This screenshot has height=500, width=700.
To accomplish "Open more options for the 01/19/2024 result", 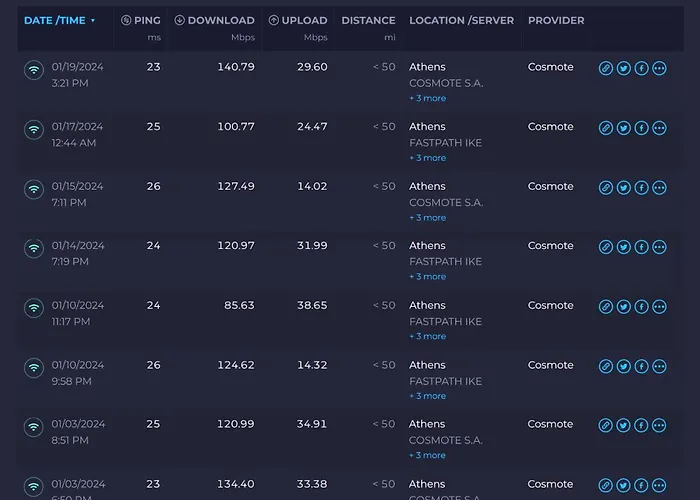I will tap(659, 69).
